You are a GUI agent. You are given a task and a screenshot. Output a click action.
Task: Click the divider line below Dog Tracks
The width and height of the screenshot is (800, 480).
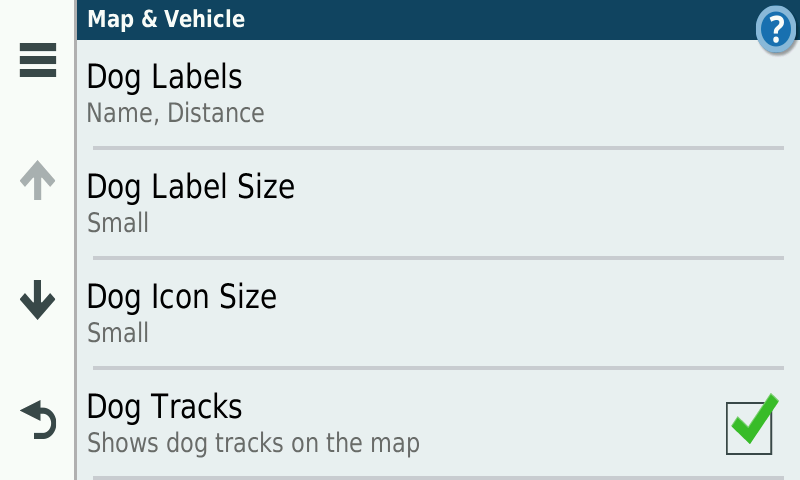point(438,477)
